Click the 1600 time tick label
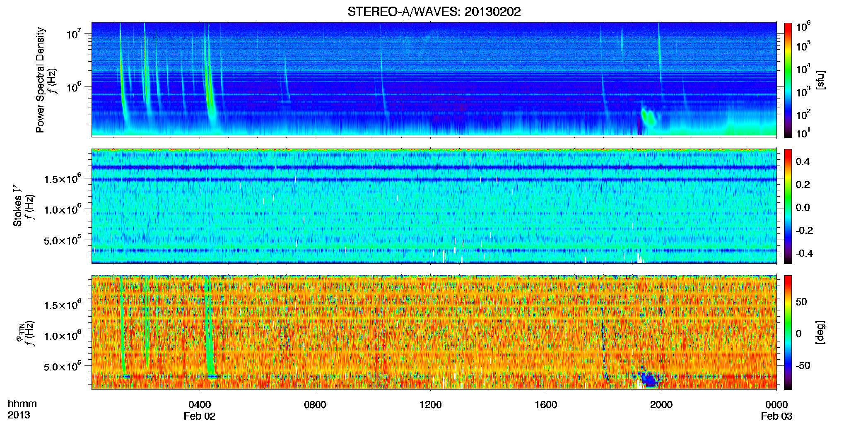This screenshot has width=868, height=447. tap(546, 405)
